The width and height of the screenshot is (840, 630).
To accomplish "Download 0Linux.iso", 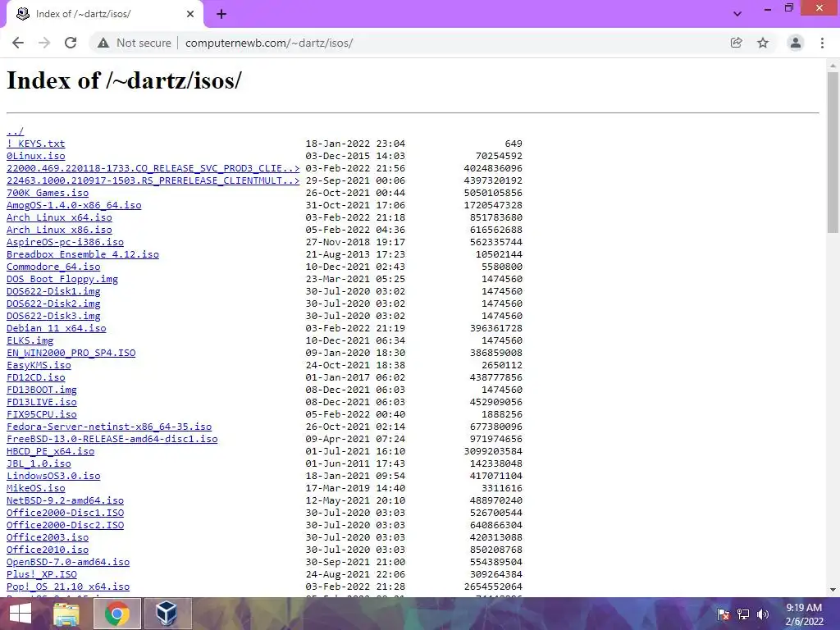I will pyautogui.click(x=35, y=156).
